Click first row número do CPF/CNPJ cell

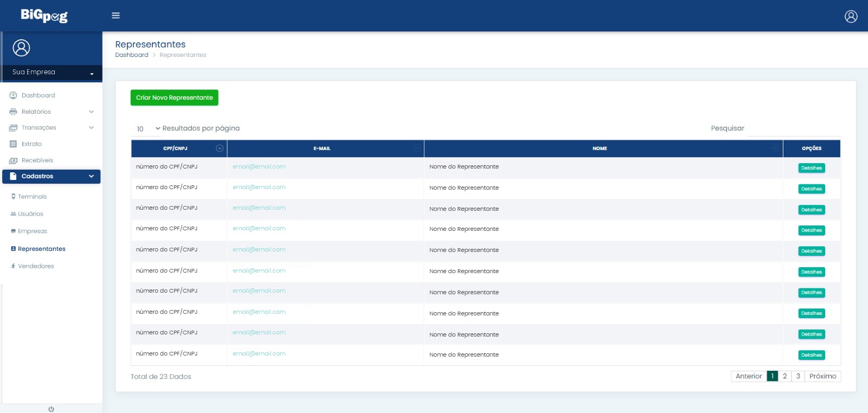179,167
